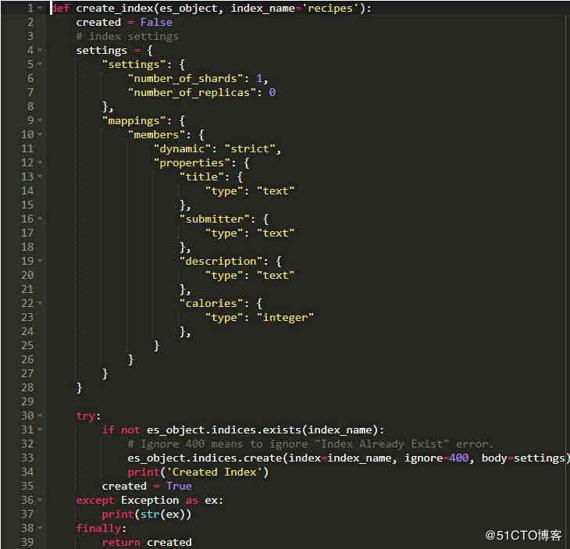Click the "number_of_replicas" key
570x549 pixels.
coord(192,92)
